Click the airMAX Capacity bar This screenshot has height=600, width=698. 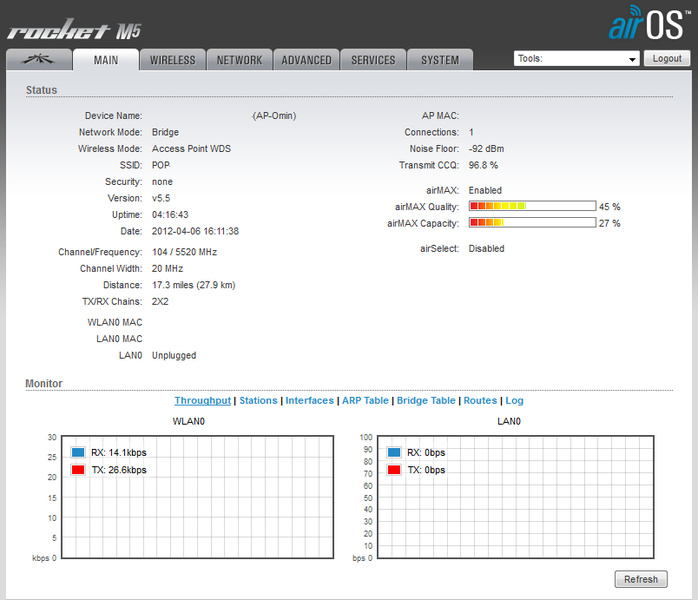tap(532, 222)
